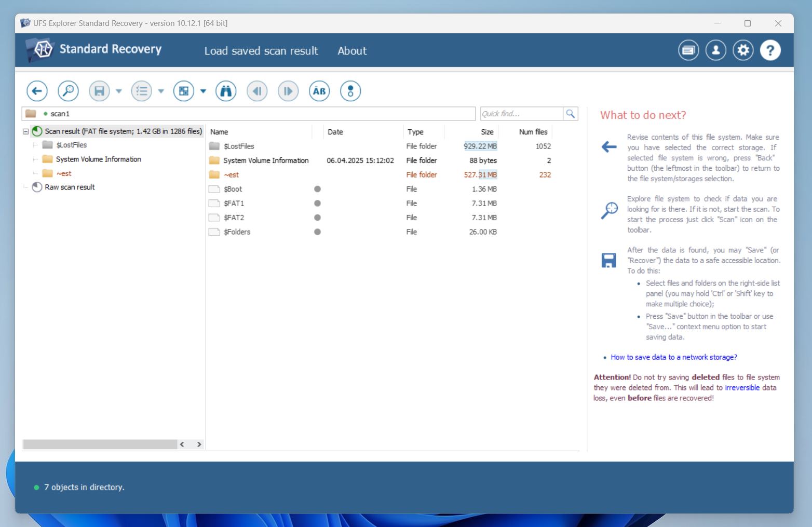812x527 pixels.
Task: Open Load saved scan result menu
Action: (261, 51)
